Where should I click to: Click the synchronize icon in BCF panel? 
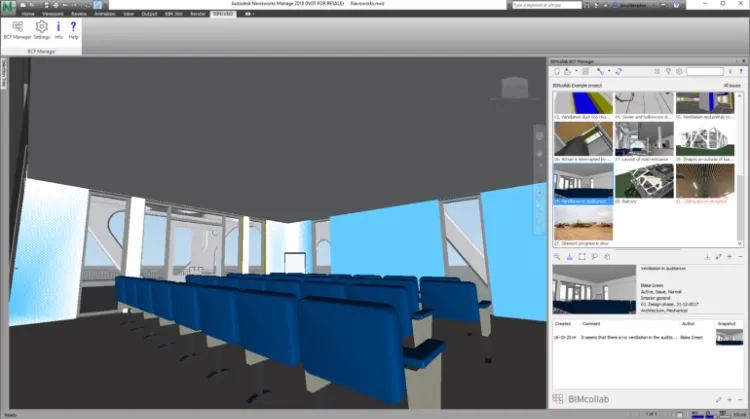(x=619, y=72)
